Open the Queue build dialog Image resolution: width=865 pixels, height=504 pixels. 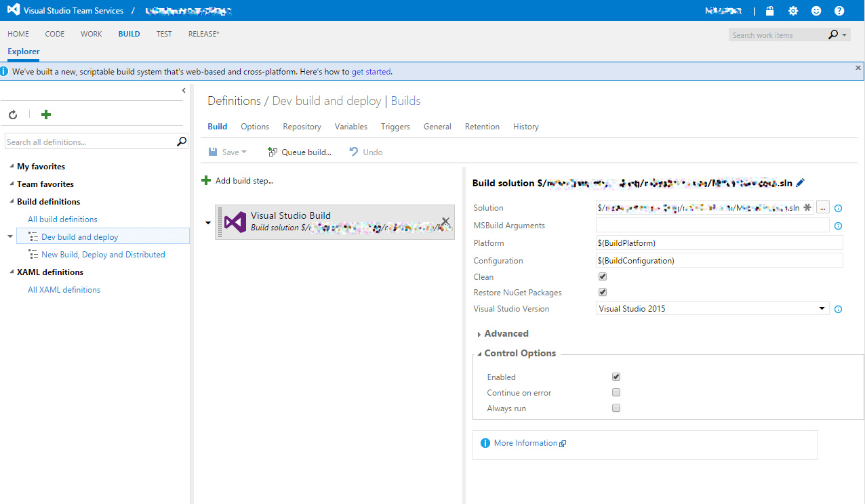pos(299,152)
